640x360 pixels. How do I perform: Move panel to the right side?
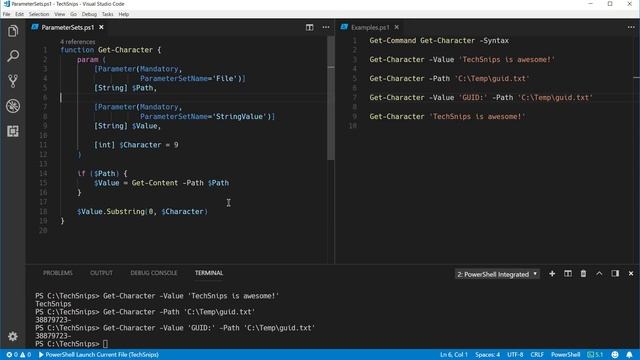(615, 273)
